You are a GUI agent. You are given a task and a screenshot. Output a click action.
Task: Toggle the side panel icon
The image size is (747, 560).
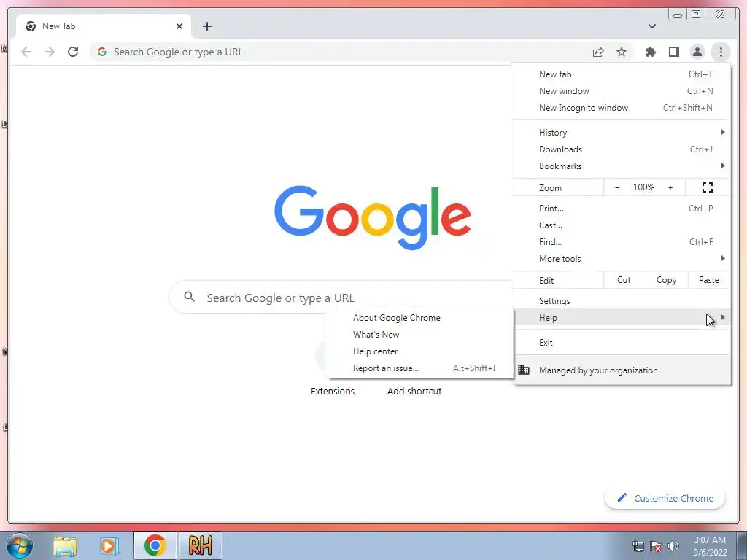(x=673, y=52)
